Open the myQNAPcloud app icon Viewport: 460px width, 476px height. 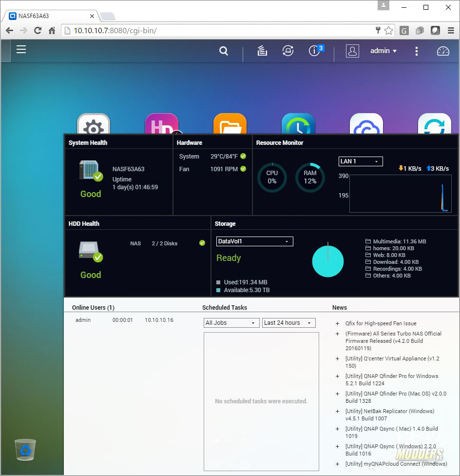tap(366, 124)
